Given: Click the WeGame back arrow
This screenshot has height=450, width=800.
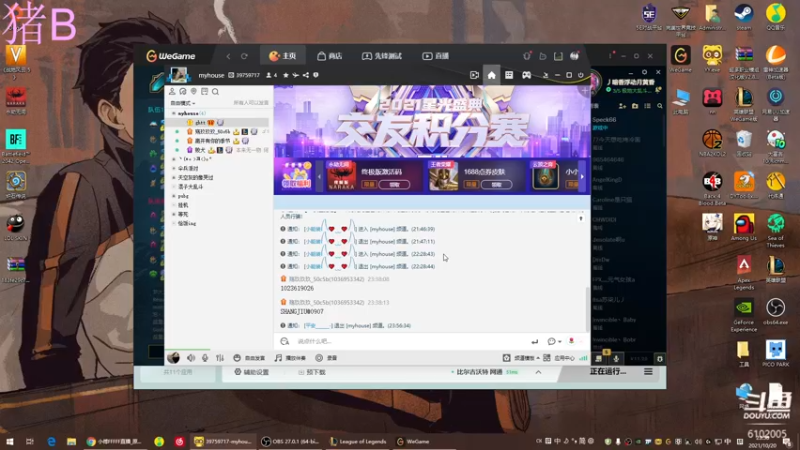Looking at the screenshot, I should [228, 56].
